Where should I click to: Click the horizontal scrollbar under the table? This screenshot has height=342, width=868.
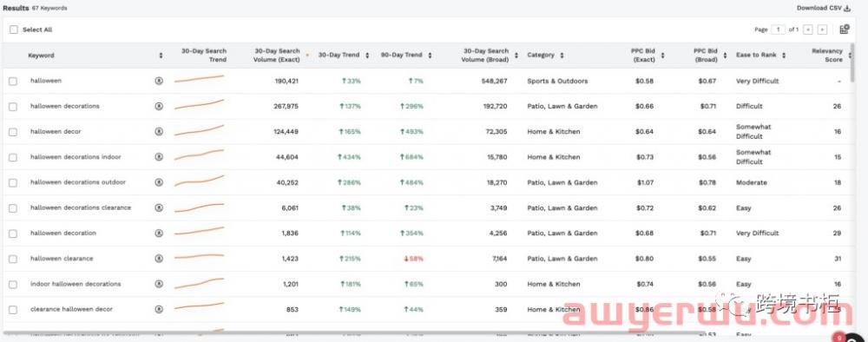tap(354, 333)
